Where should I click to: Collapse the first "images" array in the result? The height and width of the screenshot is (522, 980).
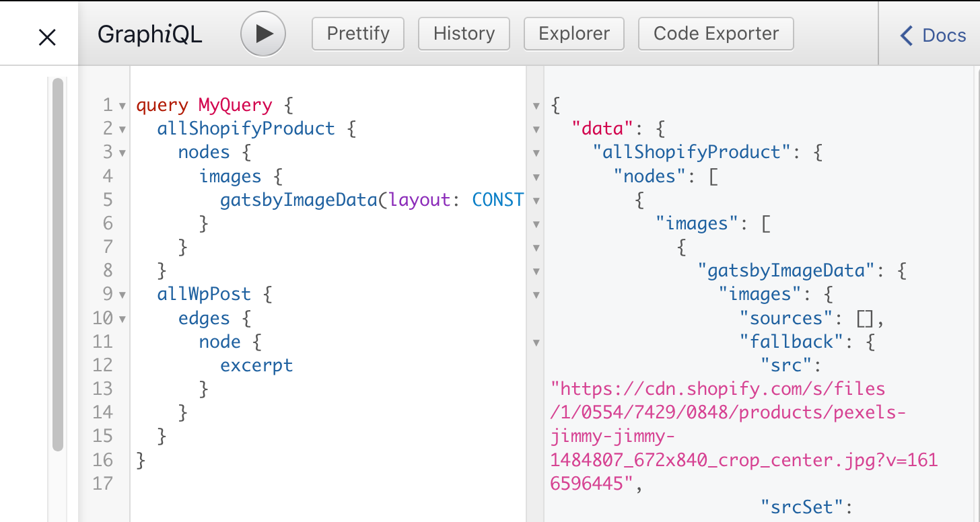click(x=536, y=224)
